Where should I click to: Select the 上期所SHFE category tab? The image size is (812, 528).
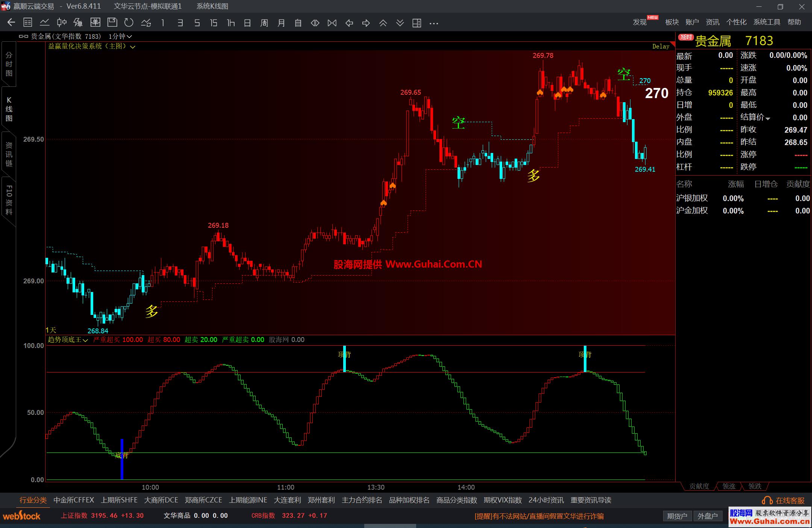[119, 500]
